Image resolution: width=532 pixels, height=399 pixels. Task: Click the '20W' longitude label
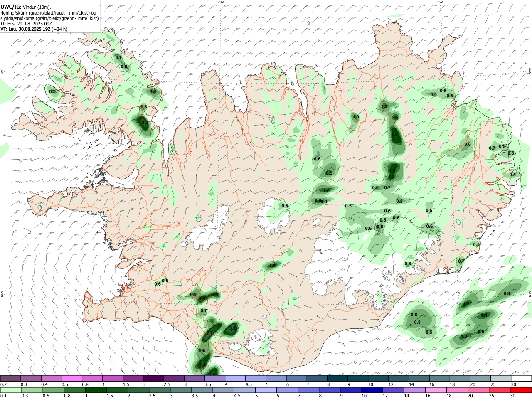[x=221, y=2]
